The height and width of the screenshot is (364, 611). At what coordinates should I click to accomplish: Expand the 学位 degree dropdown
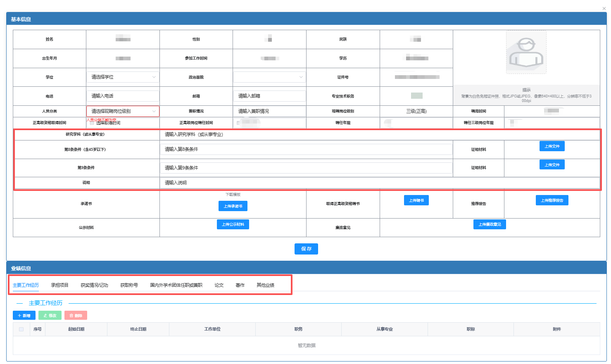(123, 77)
